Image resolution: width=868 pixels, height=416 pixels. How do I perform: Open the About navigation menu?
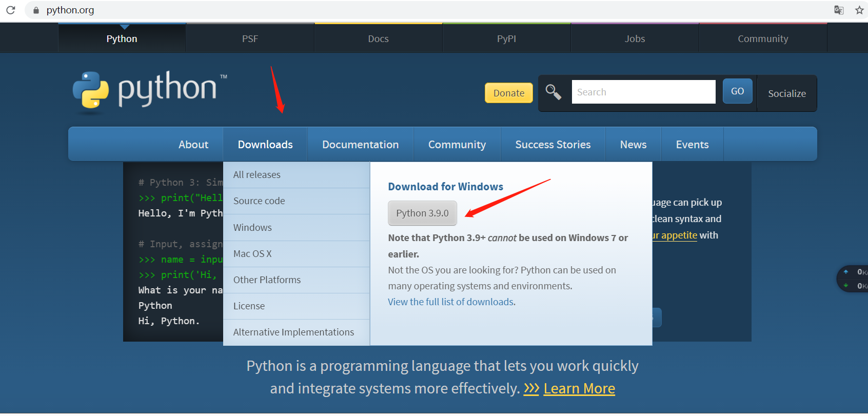pos(193,145)
